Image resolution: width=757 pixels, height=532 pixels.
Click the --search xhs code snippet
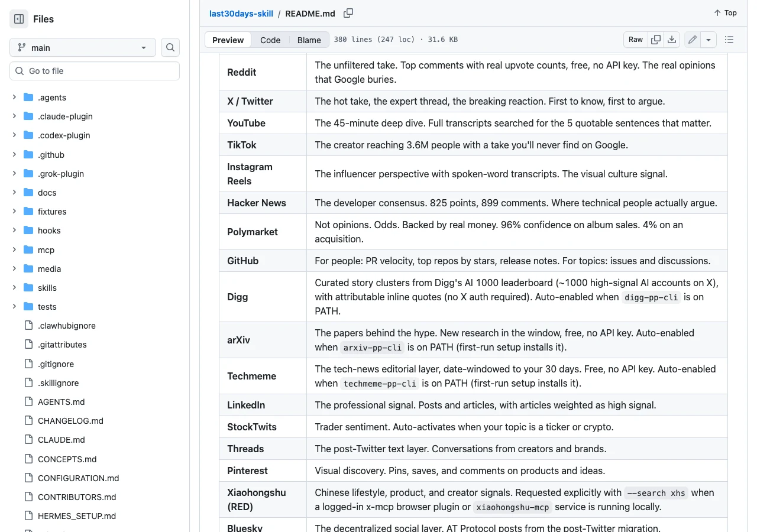click(x=656, y=492)
